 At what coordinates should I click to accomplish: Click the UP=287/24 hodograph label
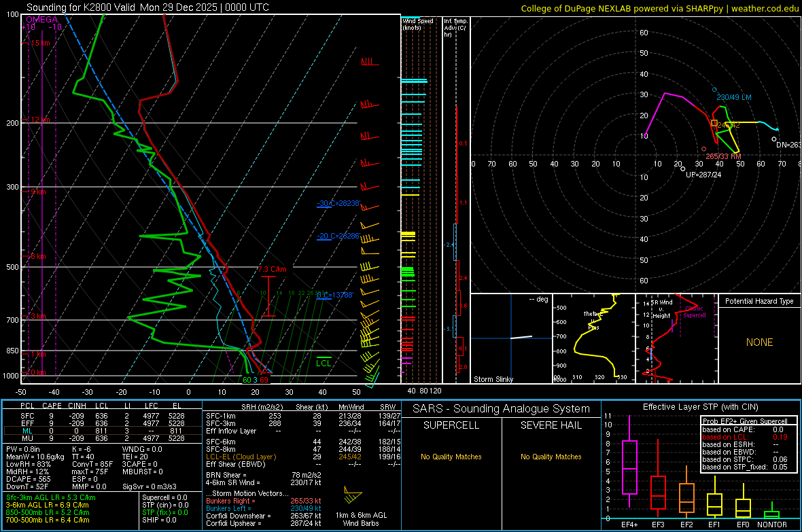[703, 175]
